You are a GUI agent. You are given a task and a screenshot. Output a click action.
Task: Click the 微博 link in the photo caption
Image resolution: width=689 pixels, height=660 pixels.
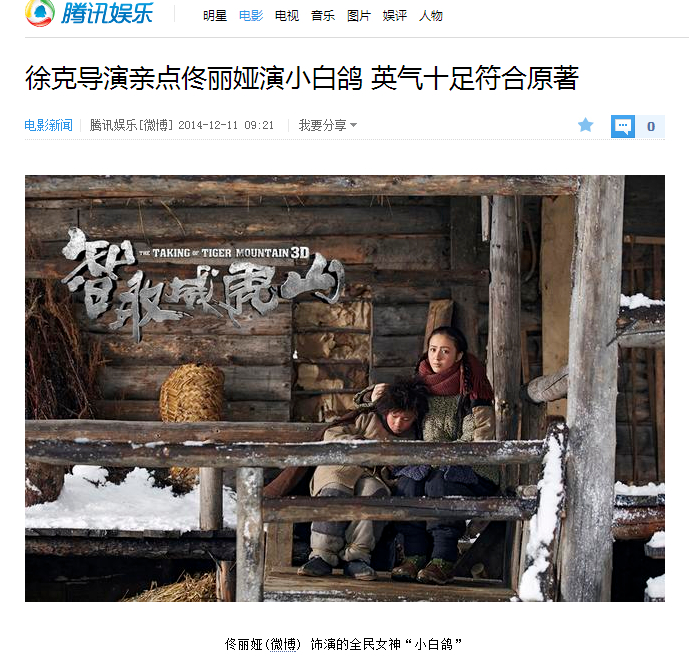point(283,645)
